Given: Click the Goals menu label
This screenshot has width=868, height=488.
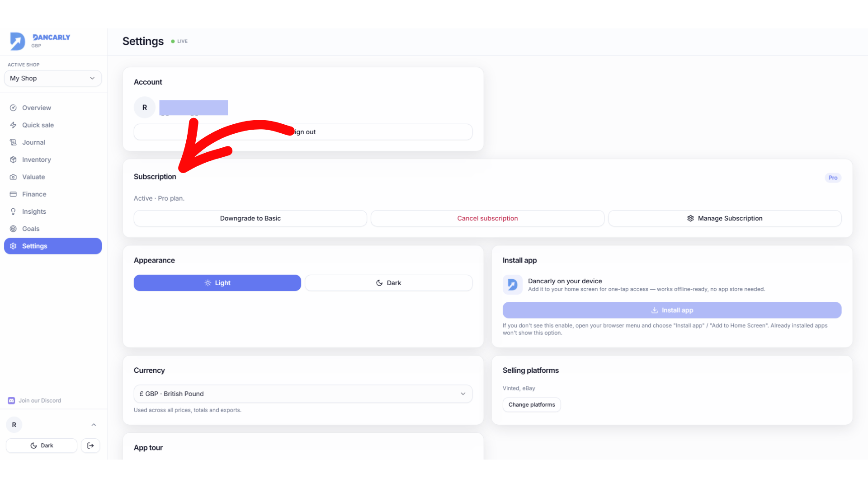Looking at the screenshot, I should click(31, 229).
